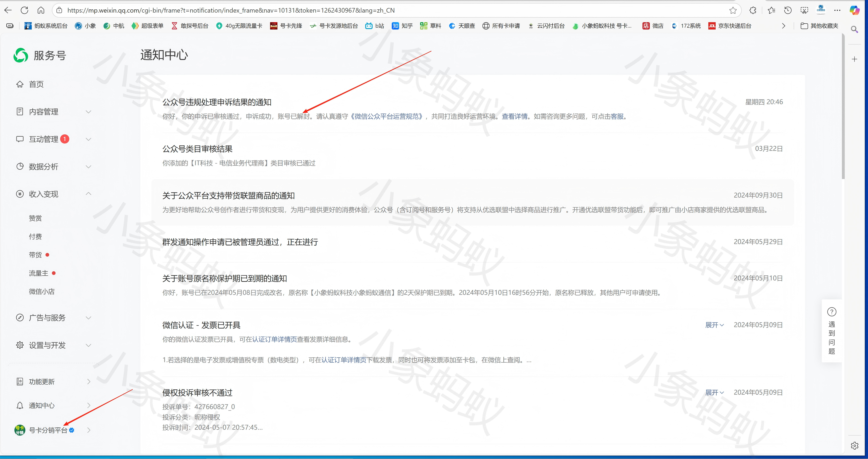
Task: Click the favorite star icon in address bar
Action: (733, 11)
